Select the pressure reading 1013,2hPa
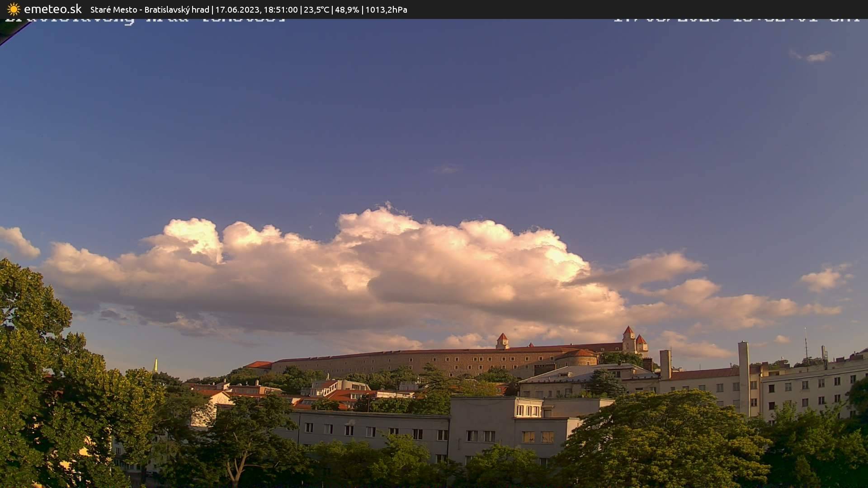868x488 pixels. (385, 9)
